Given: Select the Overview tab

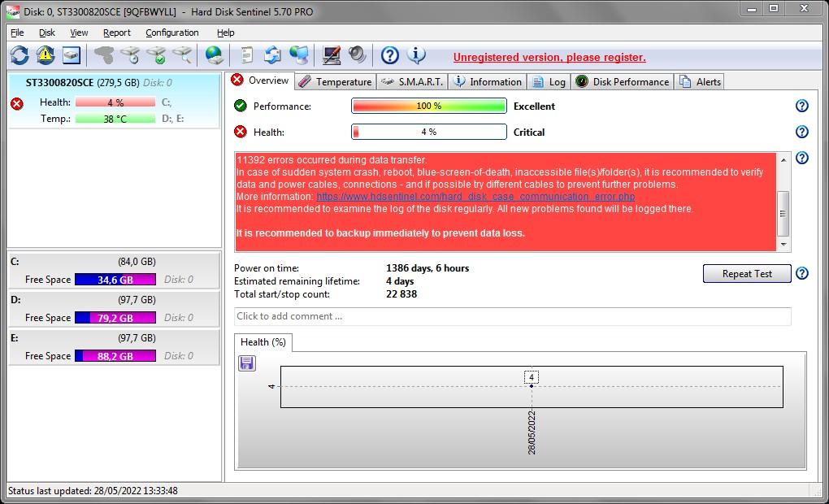Looking at the screenshot, I should click(261, 80).
